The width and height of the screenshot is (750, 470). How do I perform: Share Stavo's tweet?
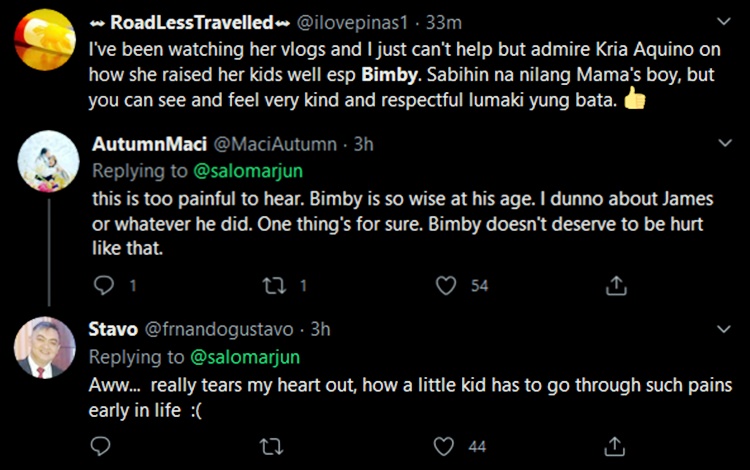617,446
